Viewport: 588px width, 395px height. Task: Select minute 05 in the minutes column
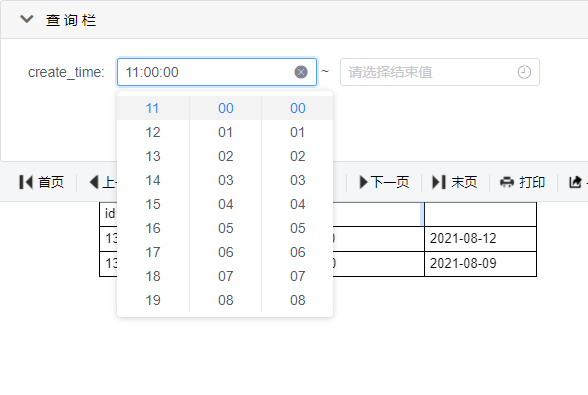(225, 228)
